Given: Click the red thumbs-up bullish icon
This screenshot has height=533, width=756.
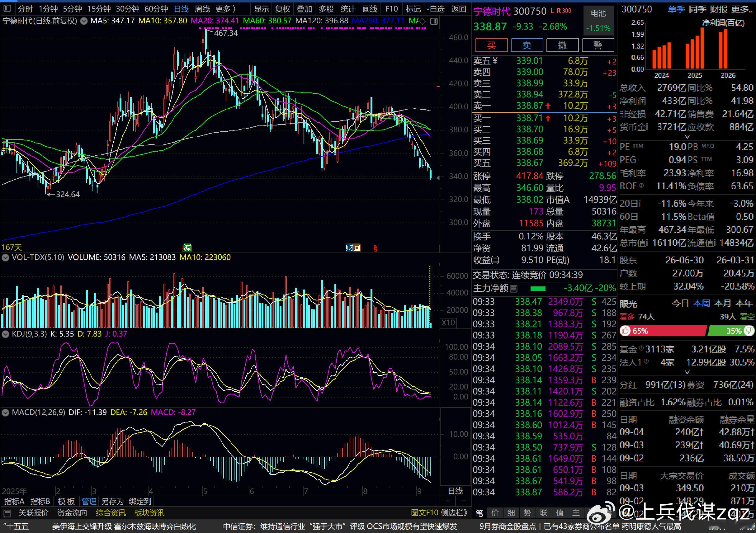Looking at the screenshot, I should pyautogui.click(x=625, y=331).
